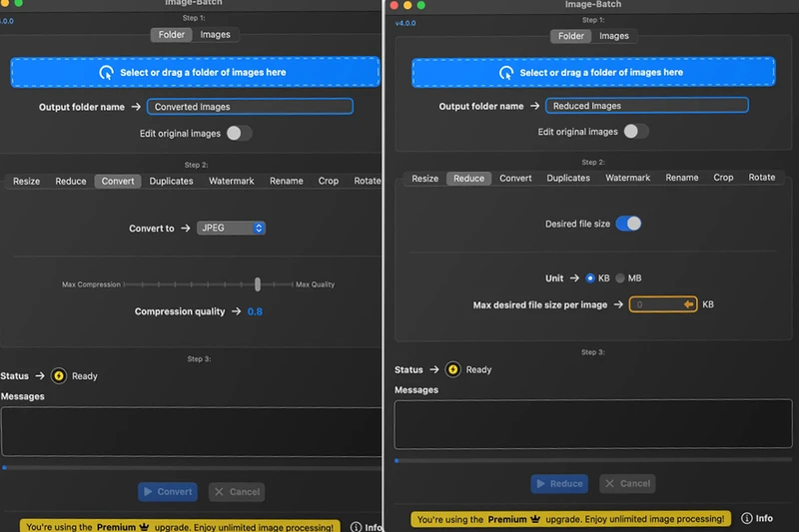The width and height of the screenshot is (799, 532).
Task: Open Reduce tab in right window
Action: 468,179
